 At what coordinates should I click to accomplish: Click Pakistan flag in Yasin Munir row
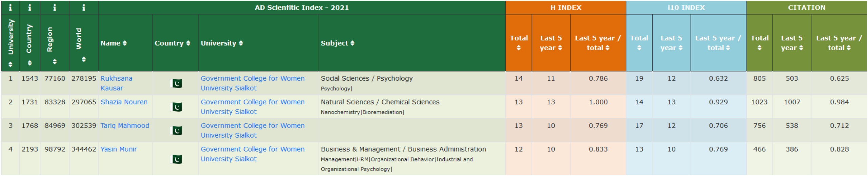click(176, 159)
